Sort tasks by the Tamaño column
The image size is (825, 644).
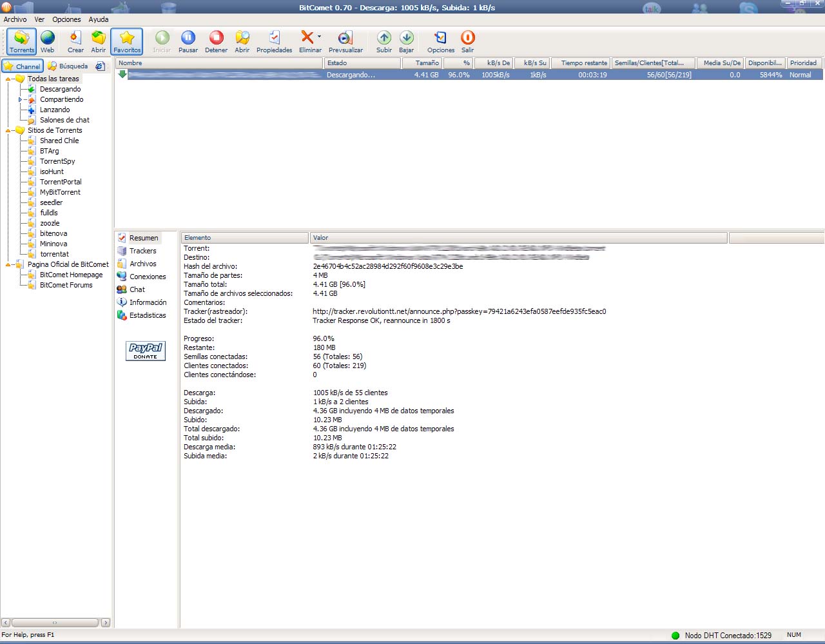pos(422,63)
